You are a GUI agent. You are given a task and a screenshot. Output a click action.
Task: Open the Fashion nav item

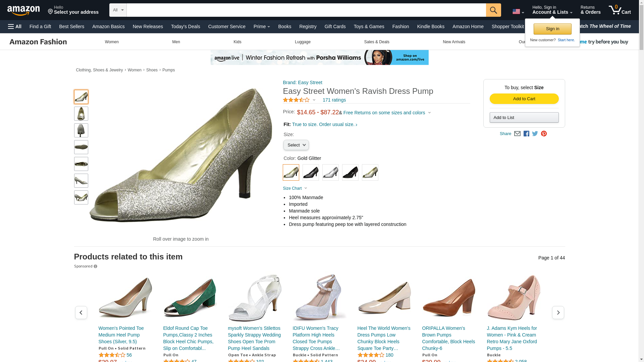400,26
